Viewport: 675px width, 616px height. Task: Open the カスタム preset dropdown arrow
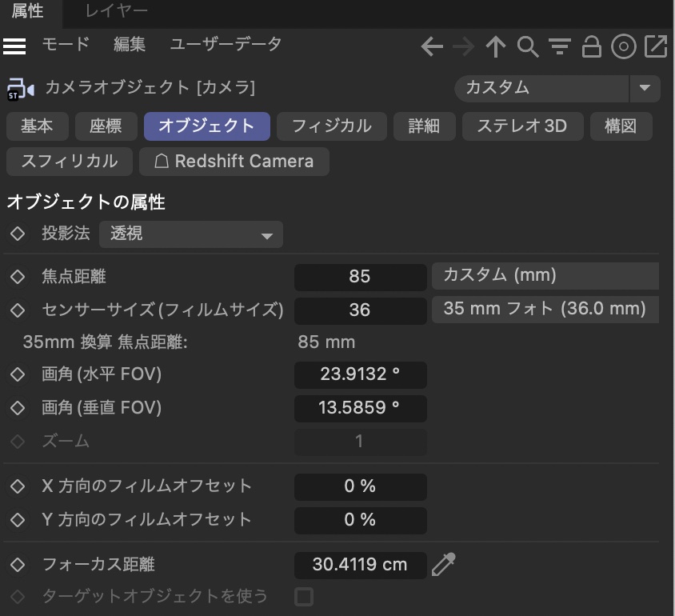645,88
